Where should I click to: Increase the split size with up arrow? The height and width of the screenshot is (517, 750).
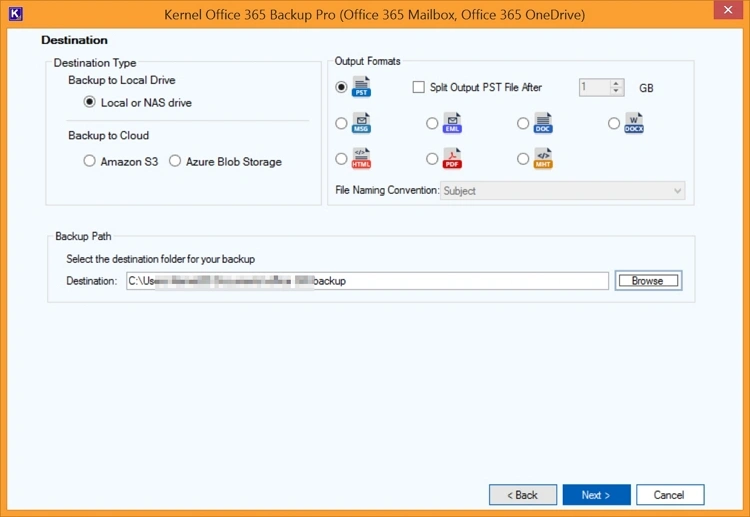point(616,83)
